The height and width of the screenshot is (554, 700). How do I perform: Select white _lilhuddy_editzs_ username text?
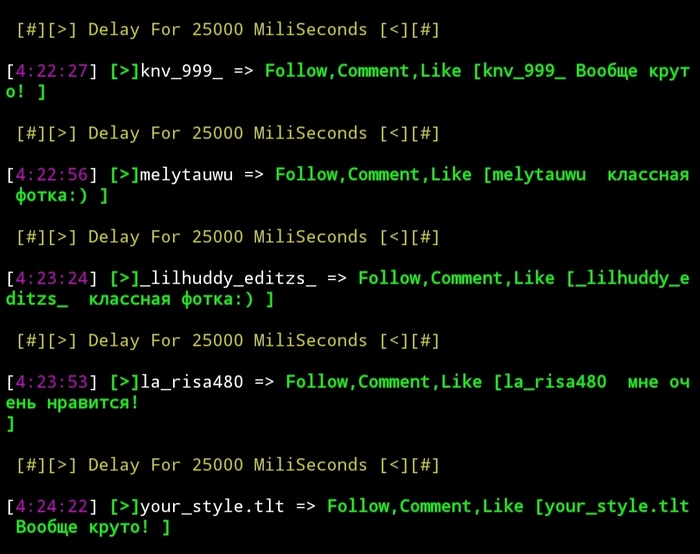tap(228, 279)
